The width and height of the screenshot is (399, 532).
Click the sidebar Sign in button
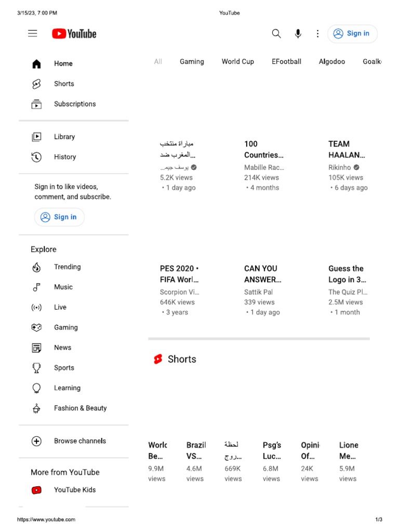click(x=59, y=217)
